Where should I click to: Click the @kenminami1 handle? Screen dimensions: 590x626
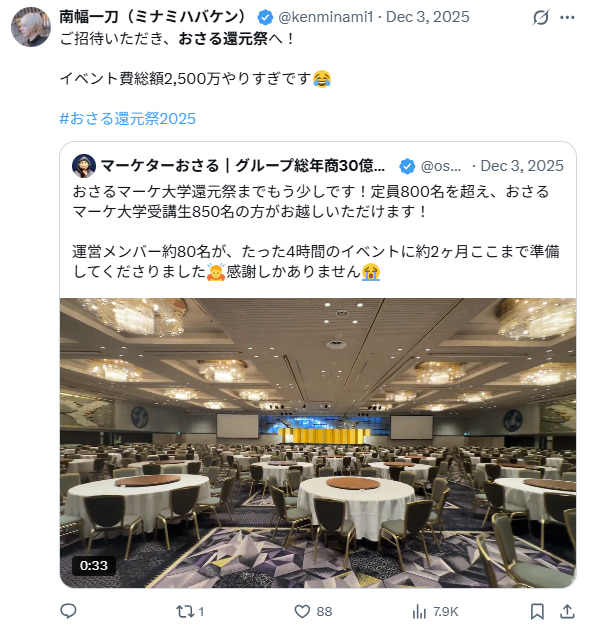[326, 17]
